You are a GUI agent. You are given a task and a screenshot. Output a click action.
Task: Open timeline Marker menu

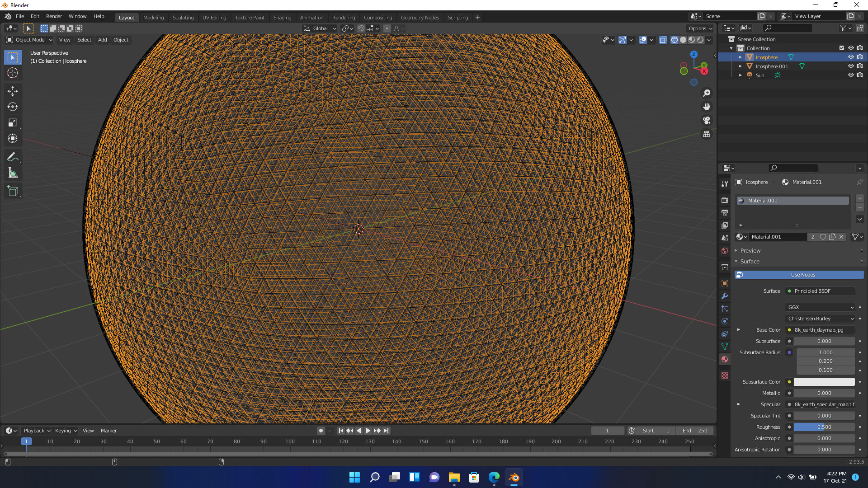coord(108,431)
